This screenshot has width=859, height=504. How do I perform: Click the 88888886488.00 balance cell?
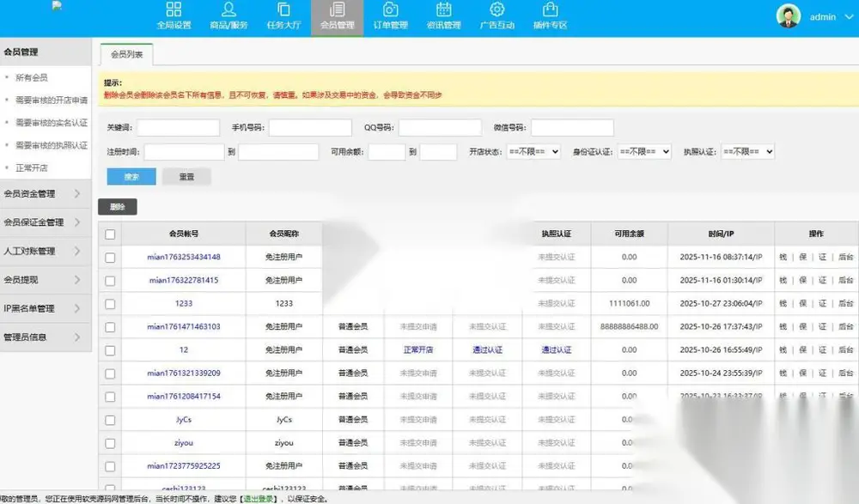coord(629,326)
